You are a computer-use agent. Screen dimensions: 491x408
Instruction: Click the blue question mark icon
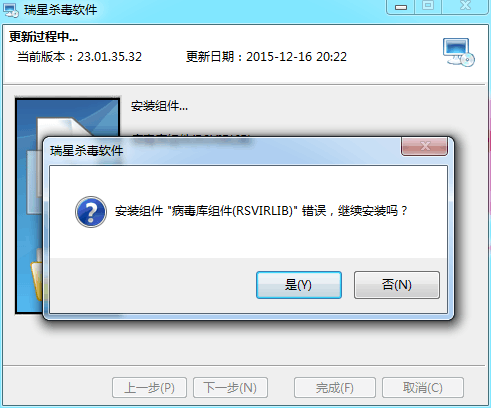(x=91, y=212)
